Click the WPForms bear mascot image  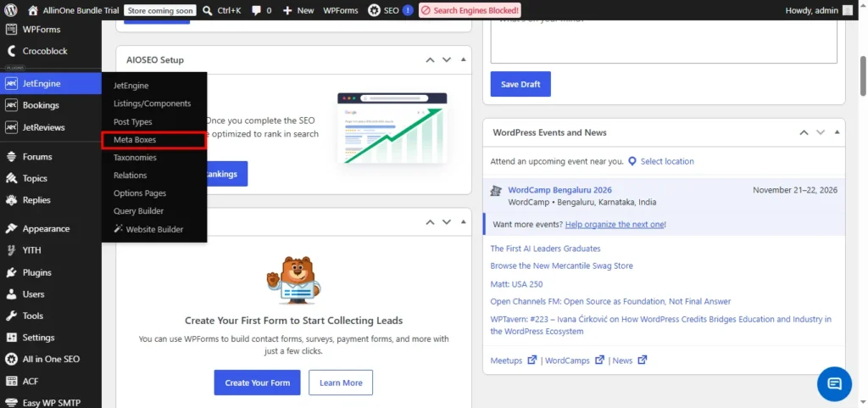[x=293, y=280]
